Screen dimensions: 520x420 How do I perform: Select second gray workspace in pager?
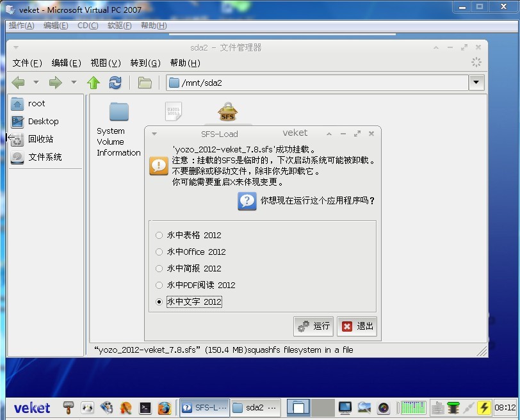[322, 408]
